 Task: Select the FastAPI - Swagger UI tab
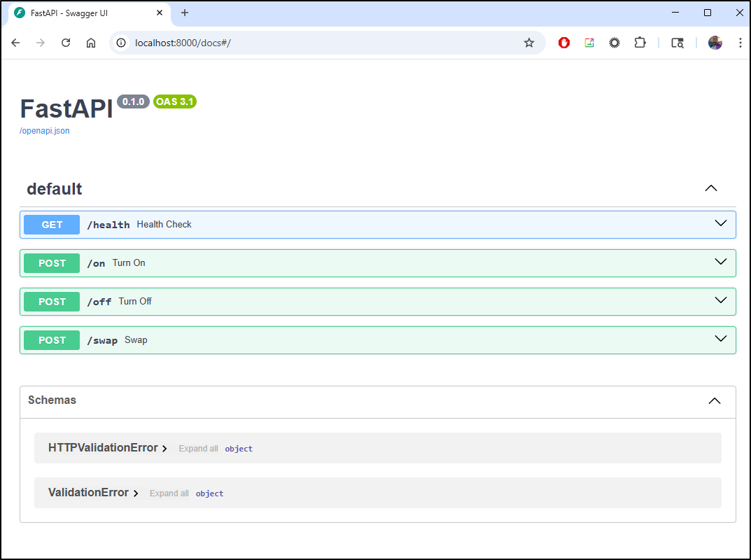point(89,13)
